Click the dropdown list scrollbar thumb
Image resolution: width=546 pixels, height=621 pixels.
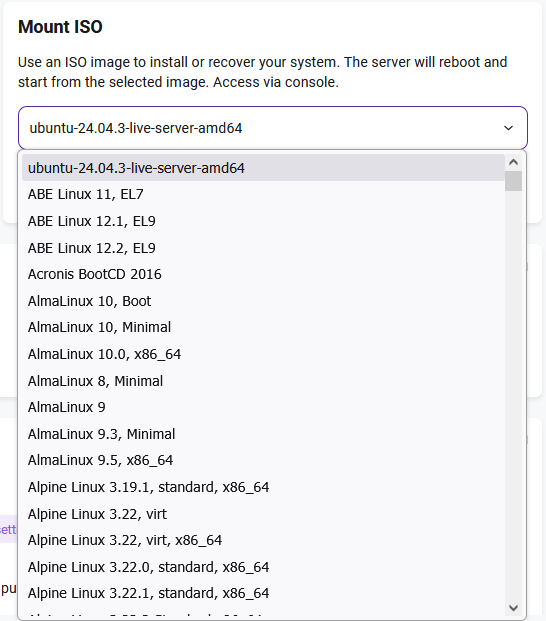(x=514, y=181)
